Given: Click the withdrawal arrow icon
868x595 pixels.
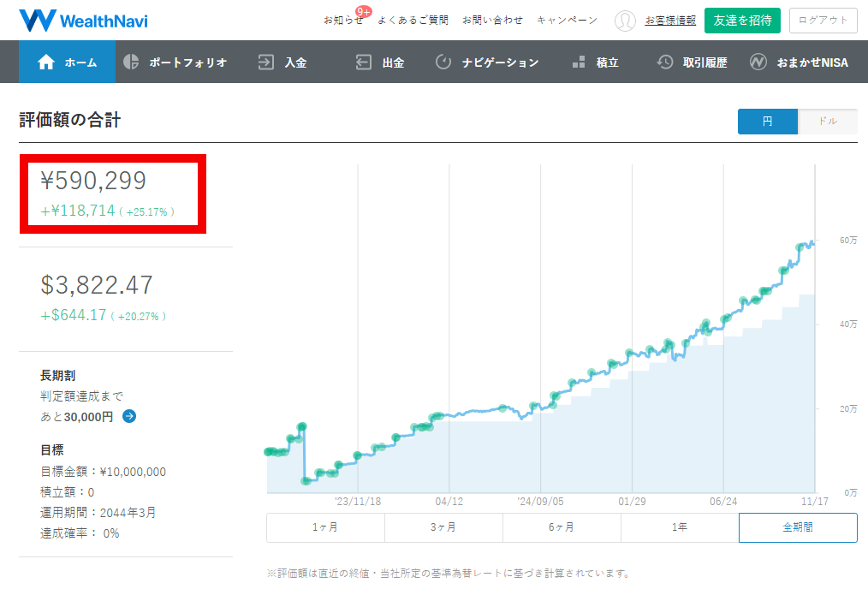Looking at the screenshot, I should [x=364, y=62].
